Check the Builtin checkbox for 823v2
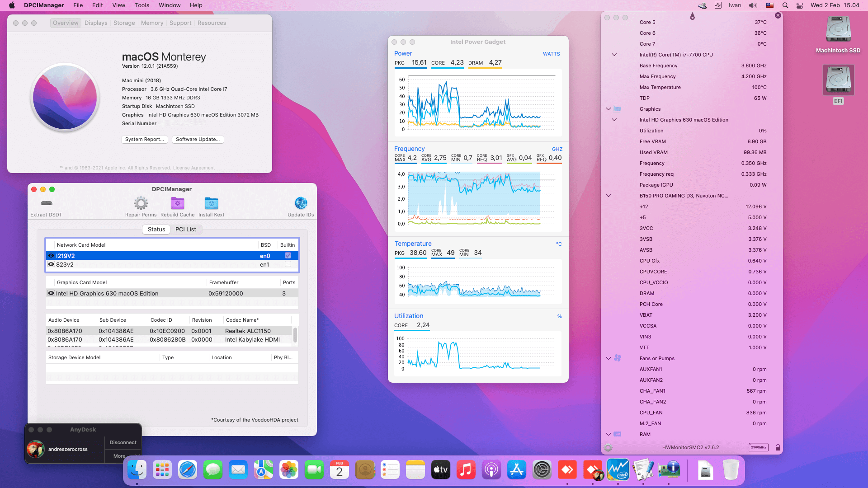 288,265
